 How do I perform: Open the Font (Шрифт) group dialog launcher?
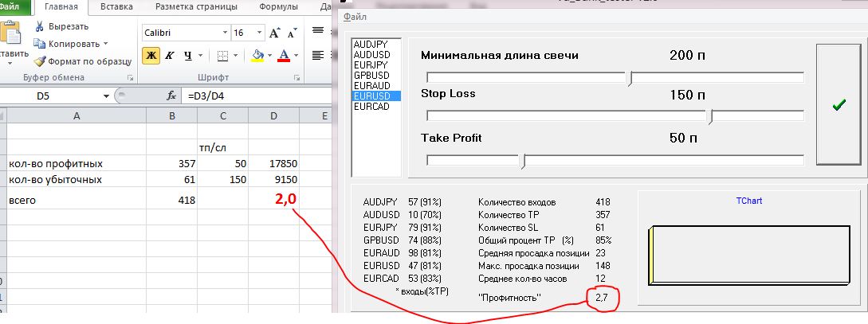click(x=297, y=77)
